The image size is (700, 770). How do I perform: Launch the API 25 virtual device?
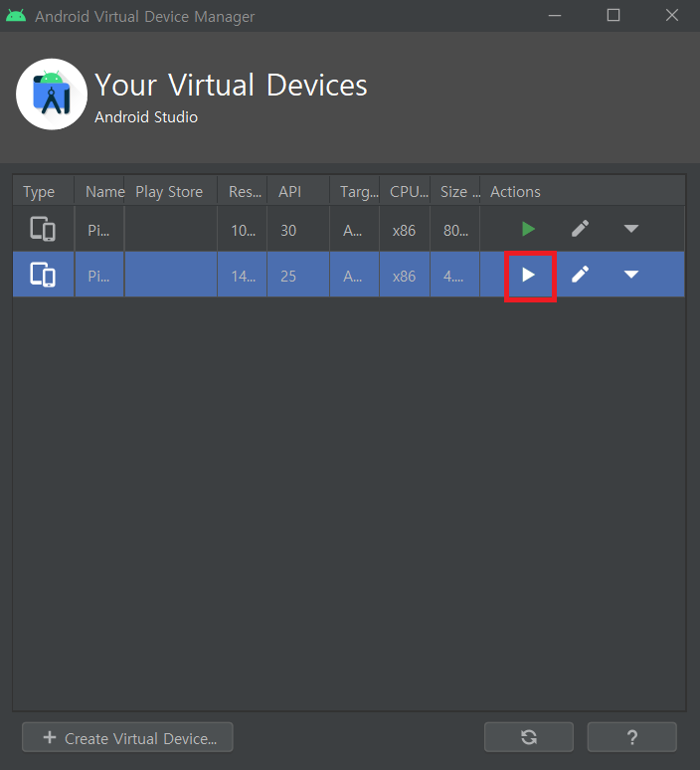click(528, 275)
